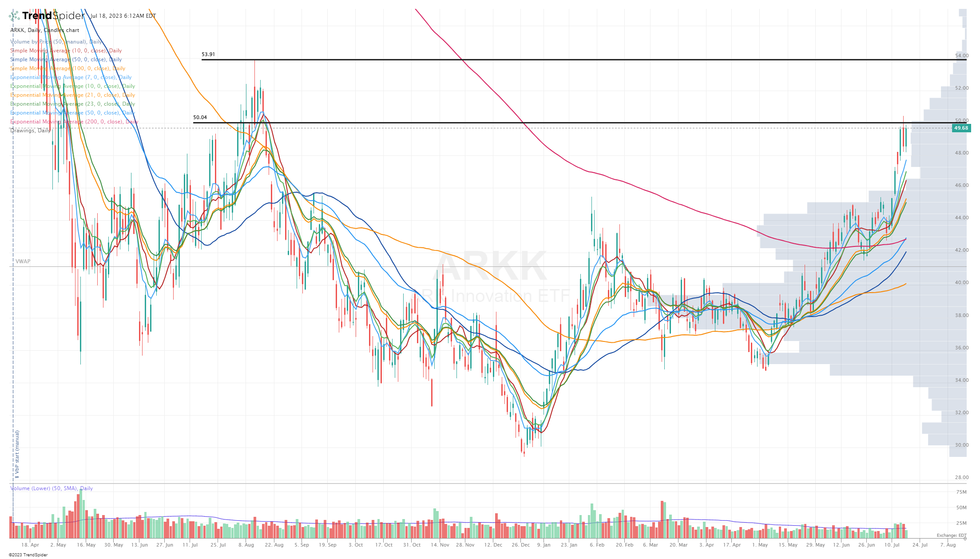This screenshot has height=559, width=980.
Task: Click the ©2023 TrendSpider copyright text
Action: [28, 555]
